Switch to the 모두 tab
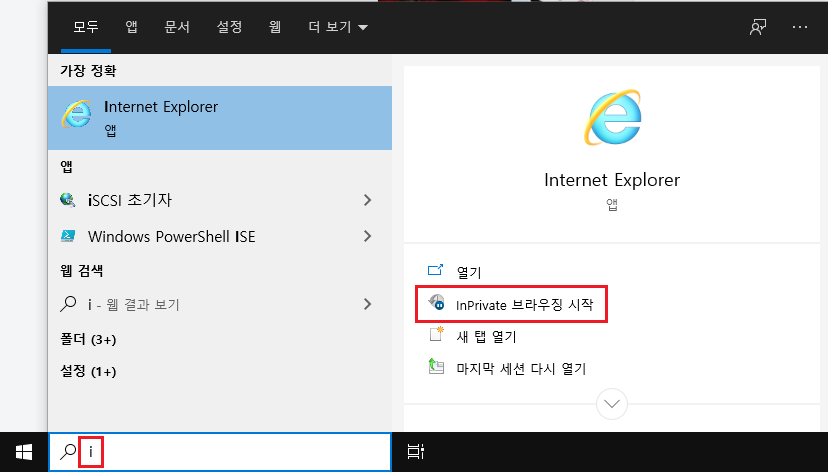 pos(86,27)
